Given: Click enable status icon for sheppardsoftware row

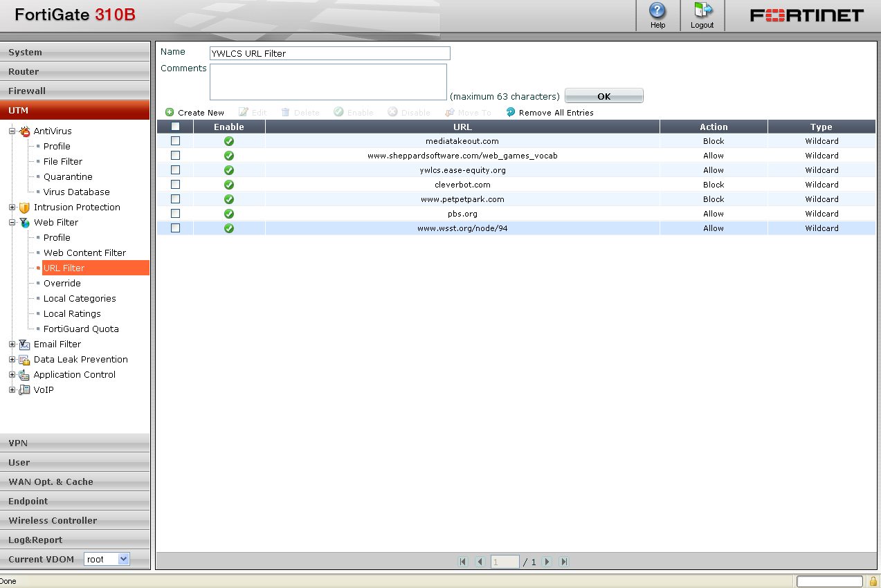Looking at the screenshot, I should (229, 156).
